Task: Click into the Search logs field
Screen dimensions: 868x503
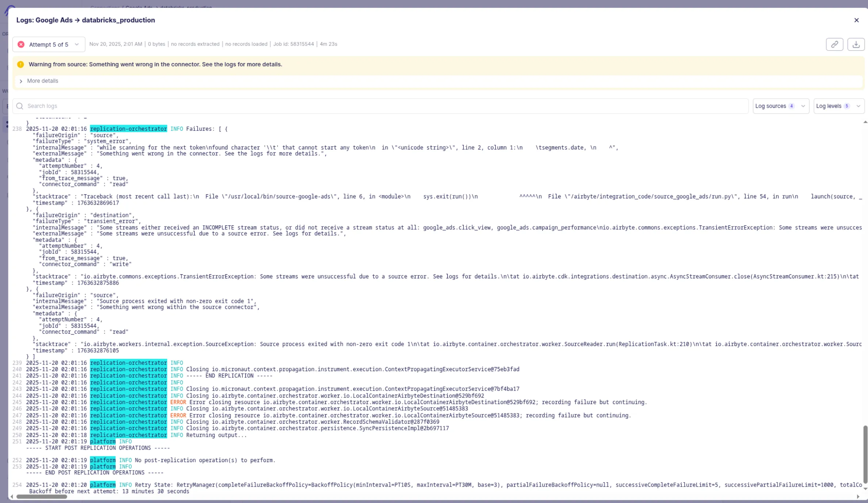Action: (x=146, y=106)
